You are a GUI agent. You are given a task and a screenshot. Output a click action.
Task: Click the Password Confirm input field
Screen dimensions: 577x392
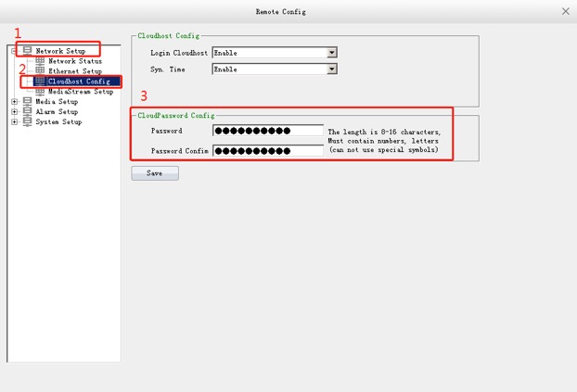[267, 150]
